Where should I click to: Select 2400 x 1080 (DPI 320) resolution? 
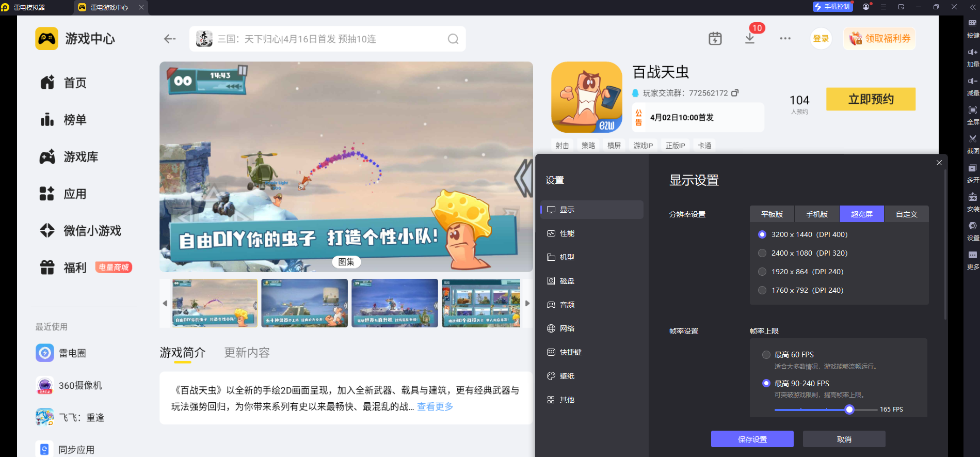[x=762, y=253]
